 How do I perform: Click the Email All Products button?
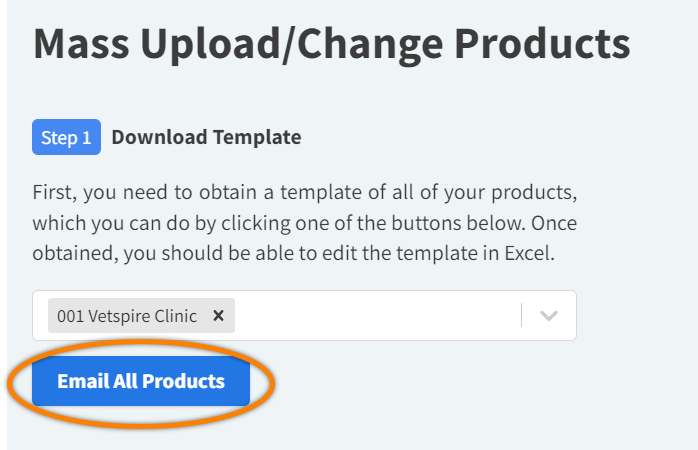[x=141, y=381]
